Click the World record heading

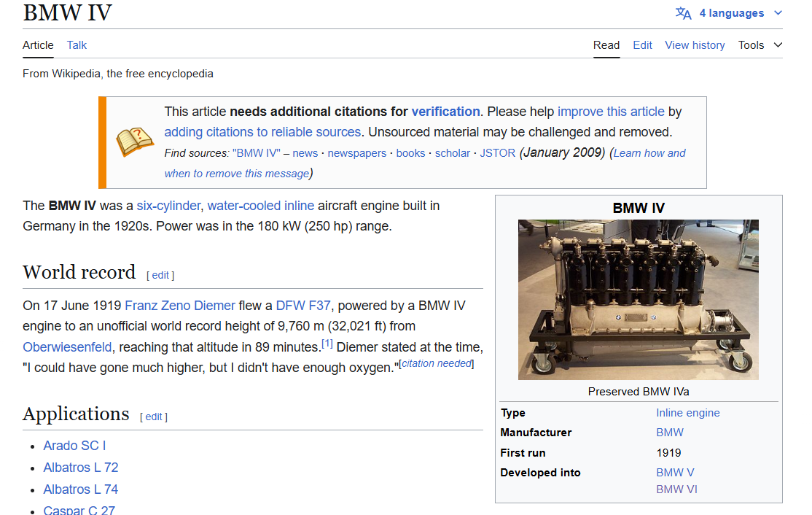click(79, 272)
